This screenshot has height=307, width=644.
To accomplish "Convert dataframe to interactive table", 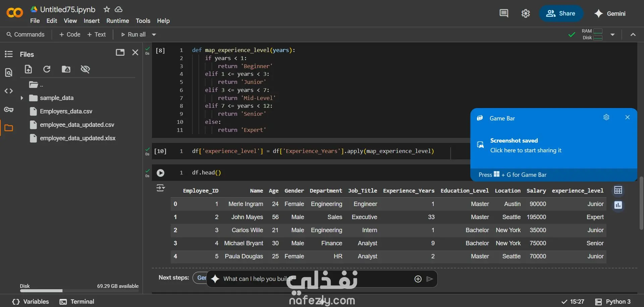I will pos(618,190).
